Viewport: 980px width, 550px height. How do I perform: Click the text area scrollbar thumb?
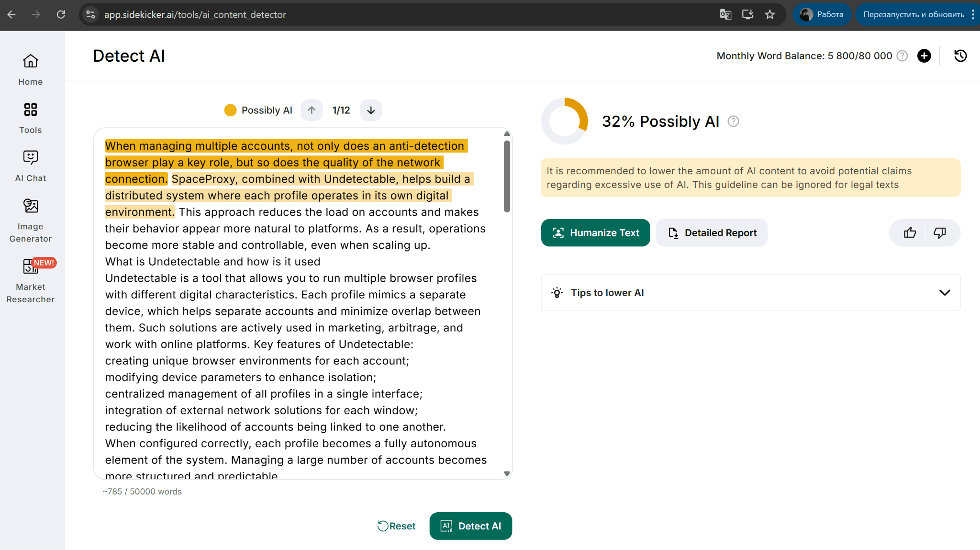pyautogui.click(x=507, y=176)
